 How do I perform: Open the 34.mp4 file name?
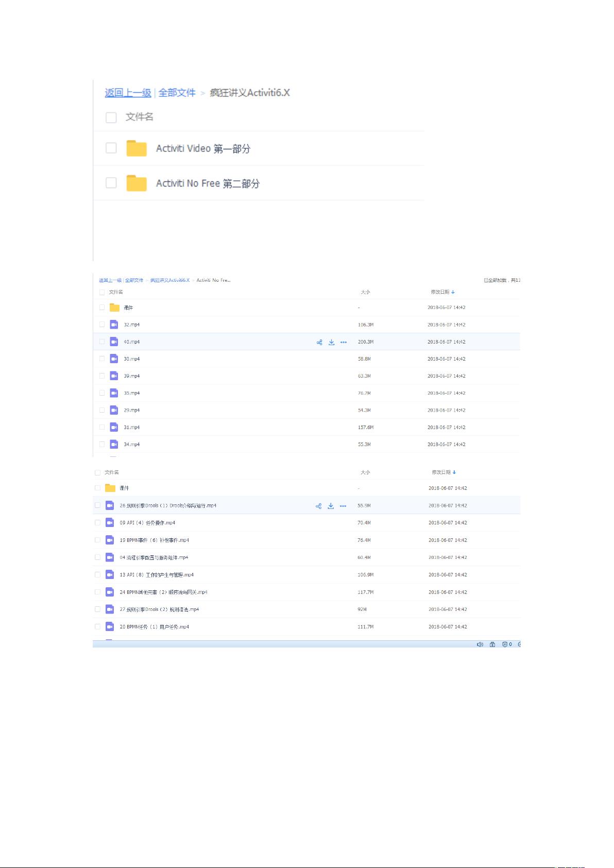click(x=131, y=445)
